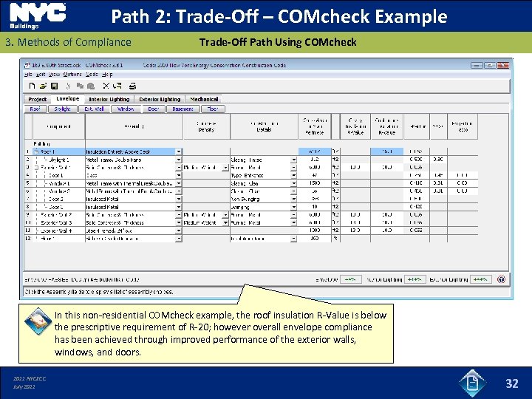Select the Skylight 1 component row
This screenshot has width=532, height=399.
pyautogui.click(x=58, y=160)
